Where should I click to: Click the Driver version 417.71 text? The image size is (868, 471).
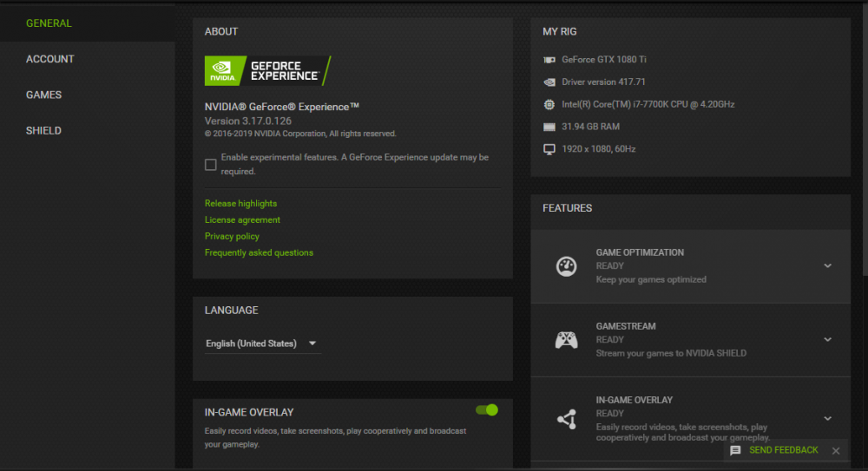point(603,82)
